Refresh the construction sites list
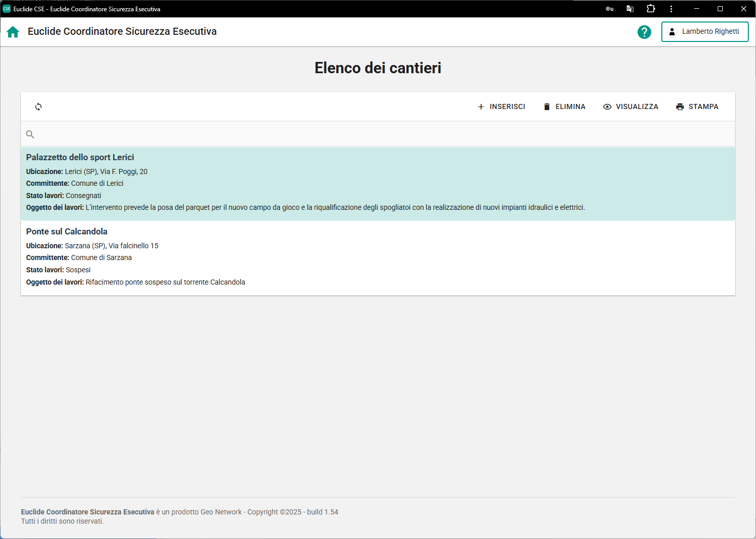The image size is (756, 539). coord(38,106)
